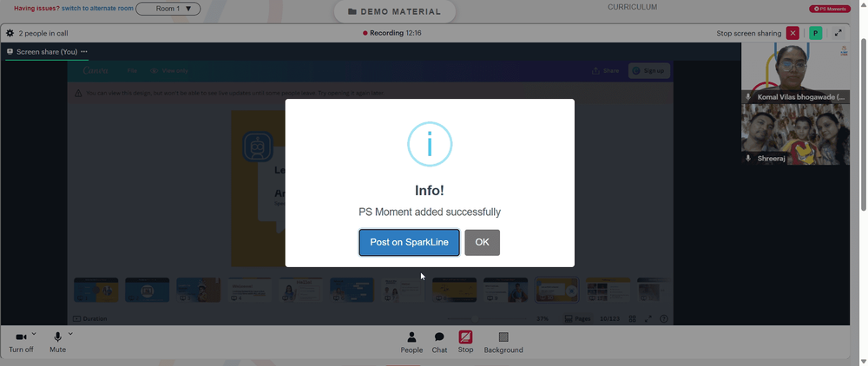Open Screen share tab options (three dots)

[x=84, y=51]
